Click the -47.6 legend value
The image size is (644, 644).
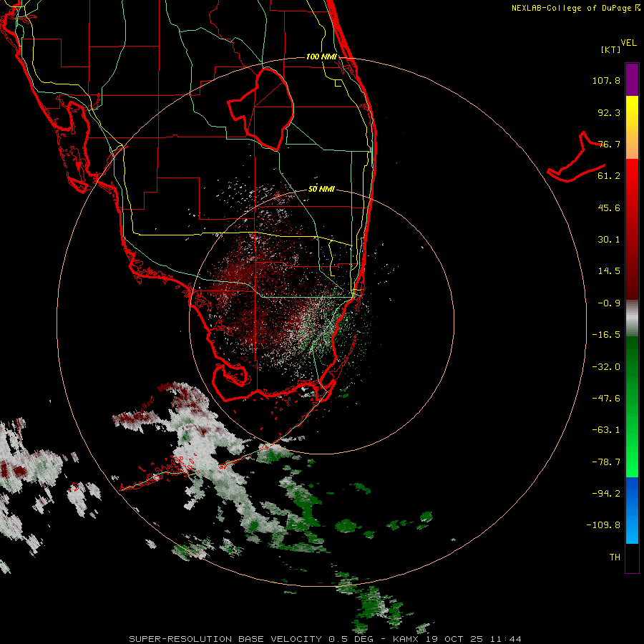(x=606, y=399)
